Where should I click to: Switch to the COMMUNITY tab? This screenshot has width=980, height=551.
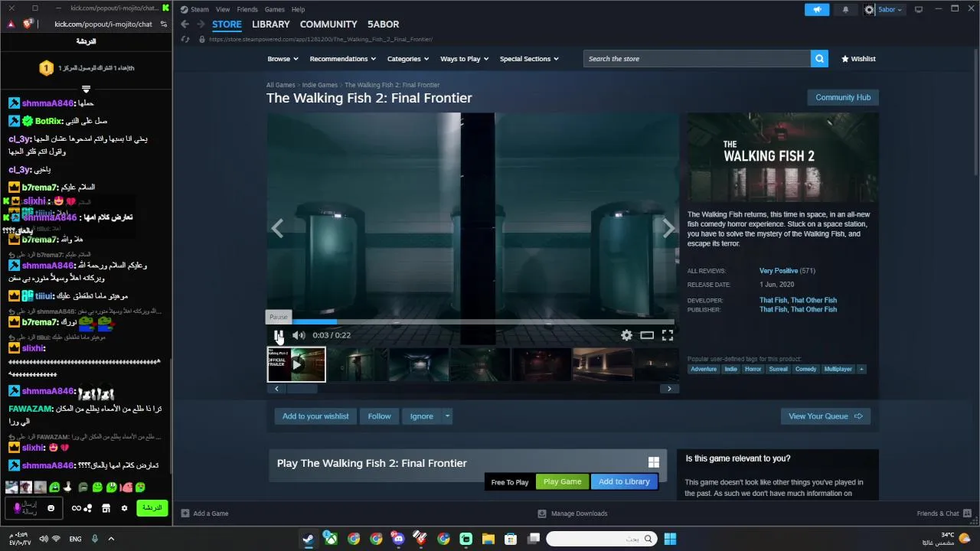tap(328, 24)
